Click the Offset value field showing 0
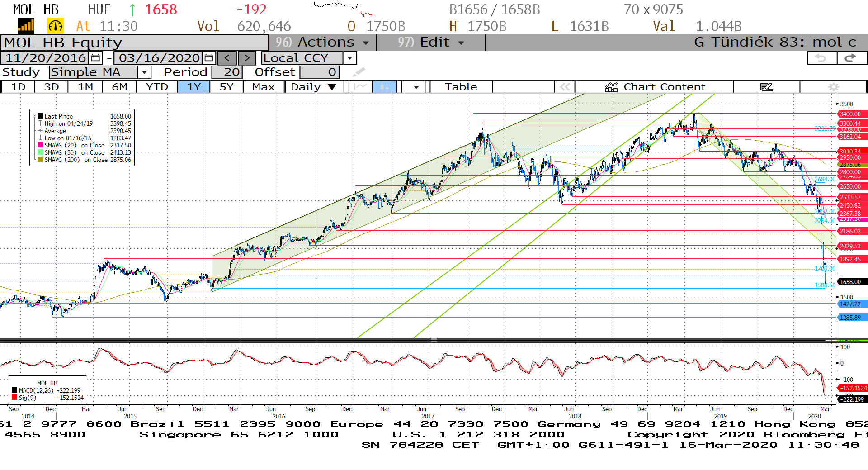This screenshot has height=470, width=868. pos(319,72)
